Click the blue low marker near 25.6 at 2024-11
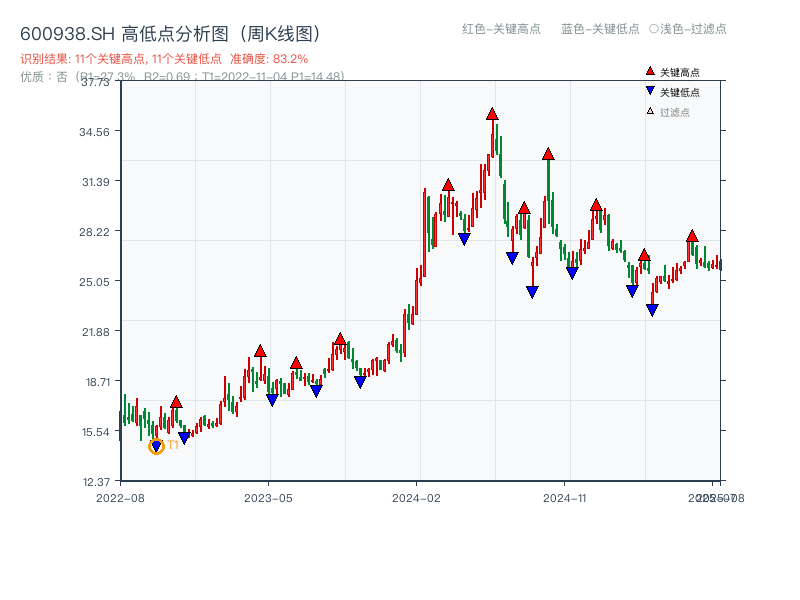The image size is (800, 600). (x=572, y=273)
